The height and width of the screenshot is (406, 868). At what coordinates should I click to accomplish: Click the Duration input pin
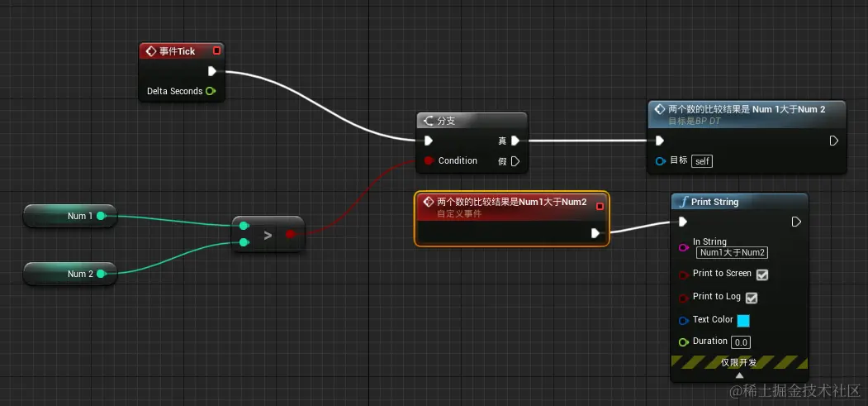[x=684, y=342]
